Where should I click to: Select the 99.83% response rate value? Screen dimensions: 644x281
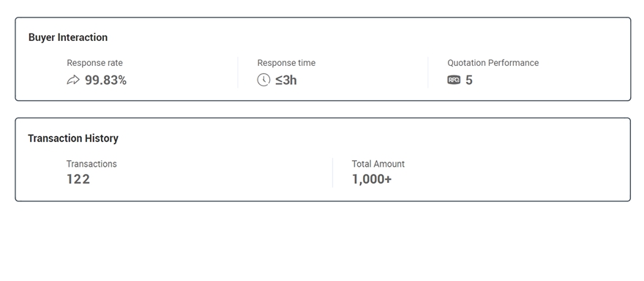[105, 80]
